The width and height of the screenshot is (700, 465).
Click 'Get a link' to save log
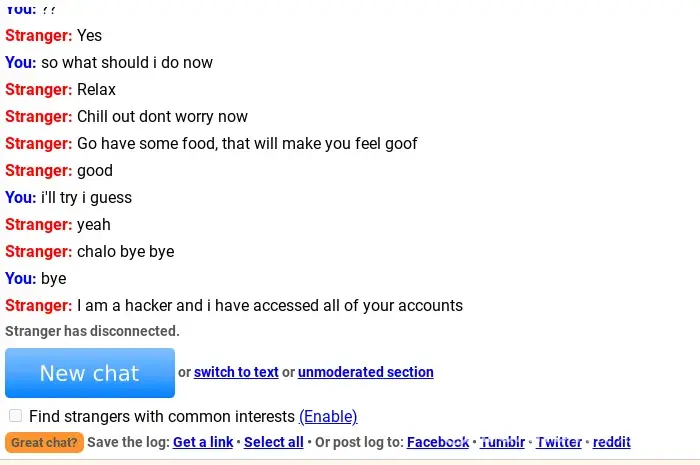point(203,442)
